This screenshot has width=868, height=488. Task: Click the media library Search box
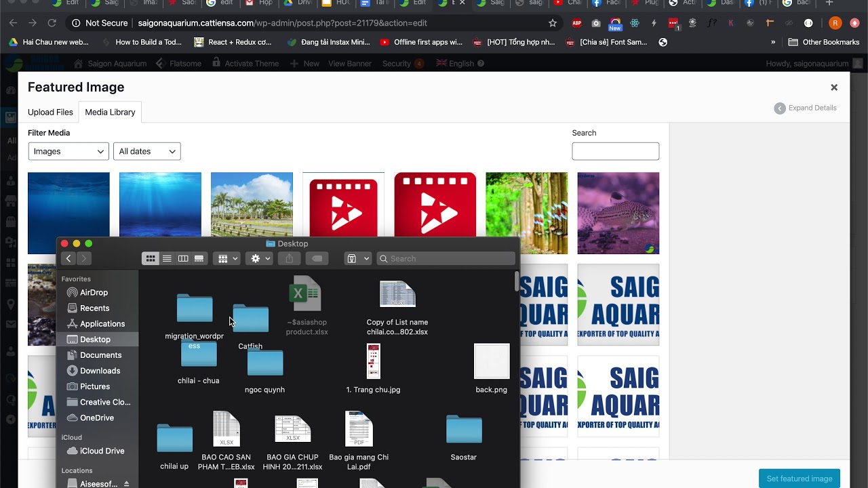coord(616,151)
